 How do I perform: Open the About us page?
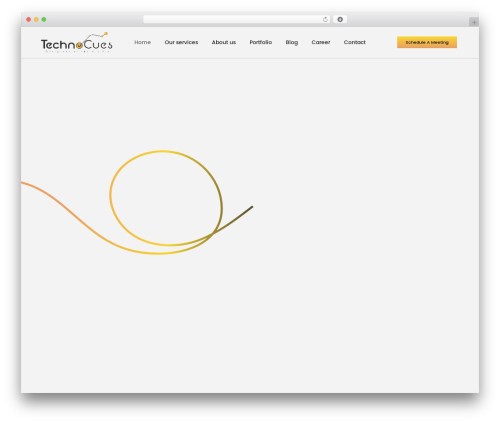(224, 42)
